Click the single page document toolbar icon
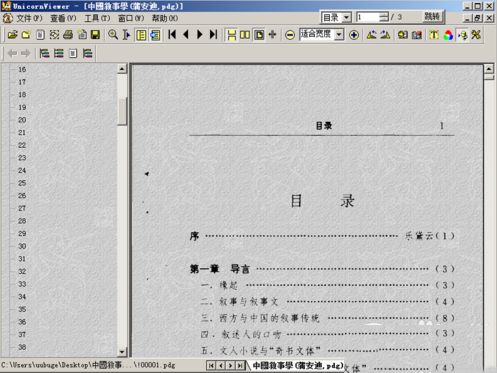The height and width of the screenshot is (373, 497). 40,35
